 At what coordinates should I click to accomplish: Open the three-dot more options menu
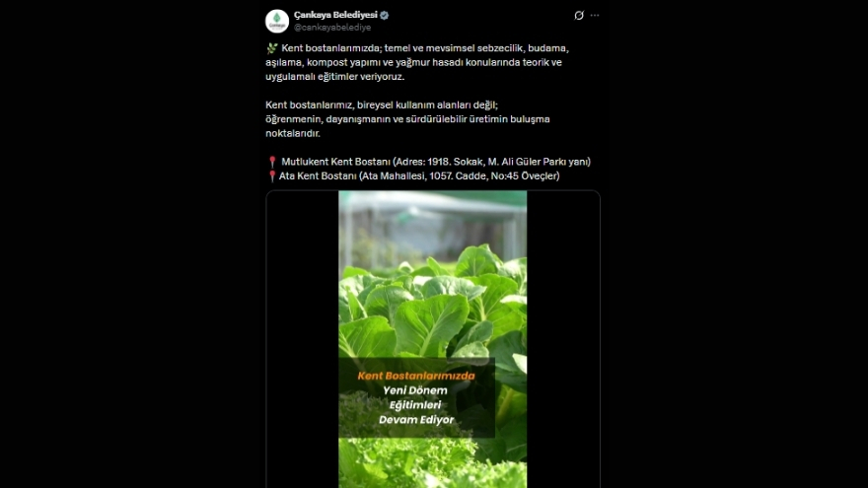tap(595, 16)
